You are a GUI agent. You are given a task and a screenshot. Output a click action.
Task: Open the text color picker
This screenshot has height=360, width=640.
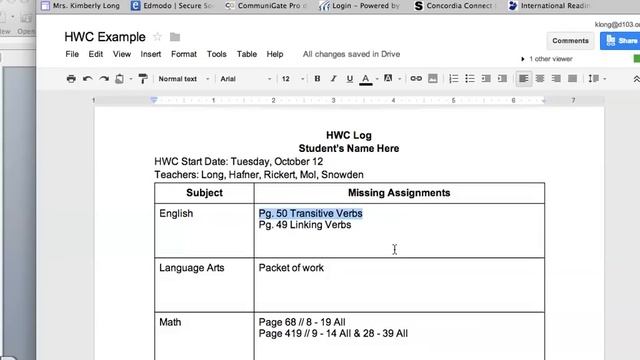pyautogui.click(x=366, y=79)
